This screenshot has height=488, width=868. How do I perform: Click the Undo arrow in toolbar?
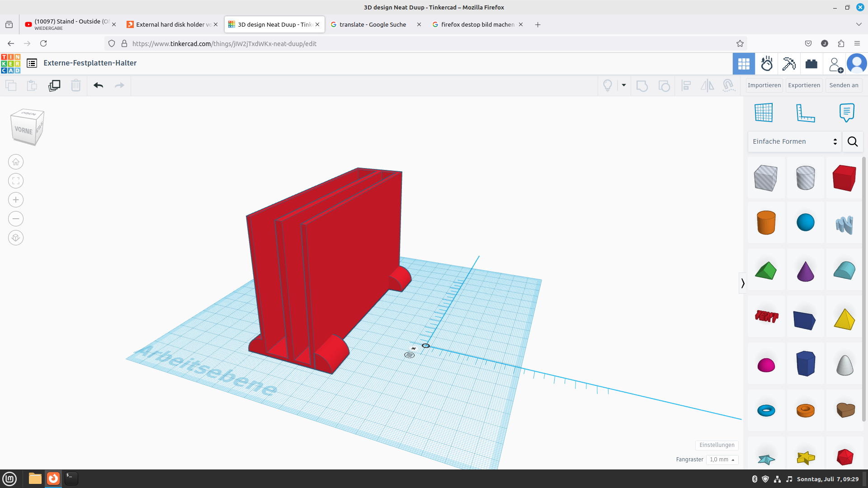tap(98, 85)
